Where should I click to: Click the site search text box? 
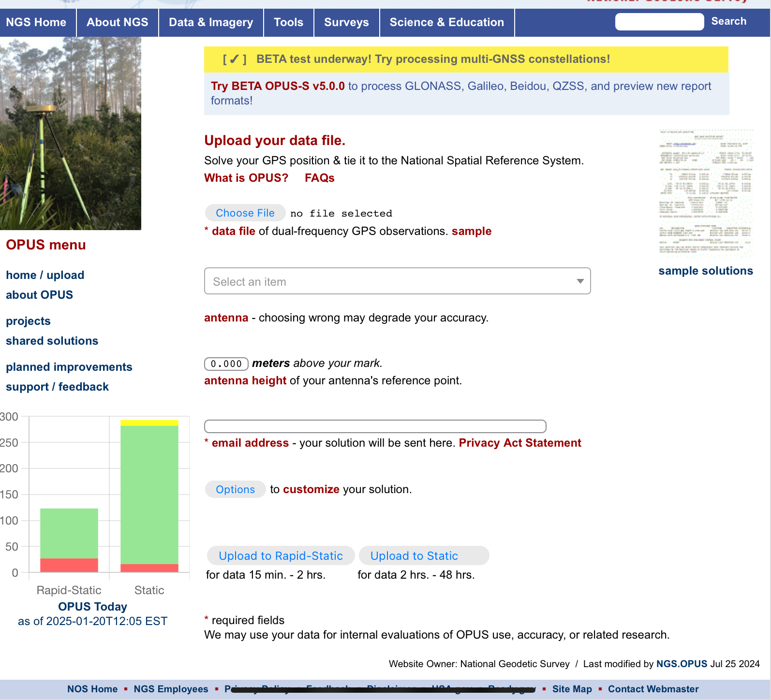[659, 22]
